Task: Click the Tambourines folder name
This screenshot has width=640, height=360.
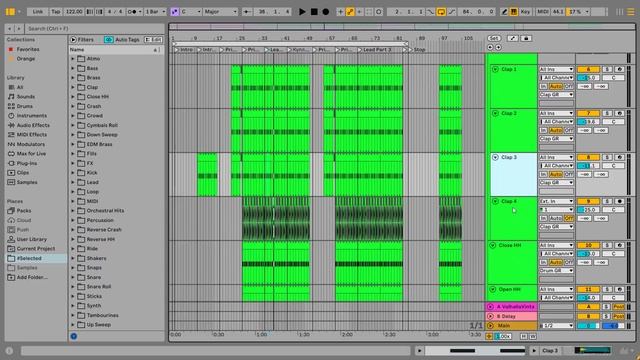Action: [x=102, y=315]
